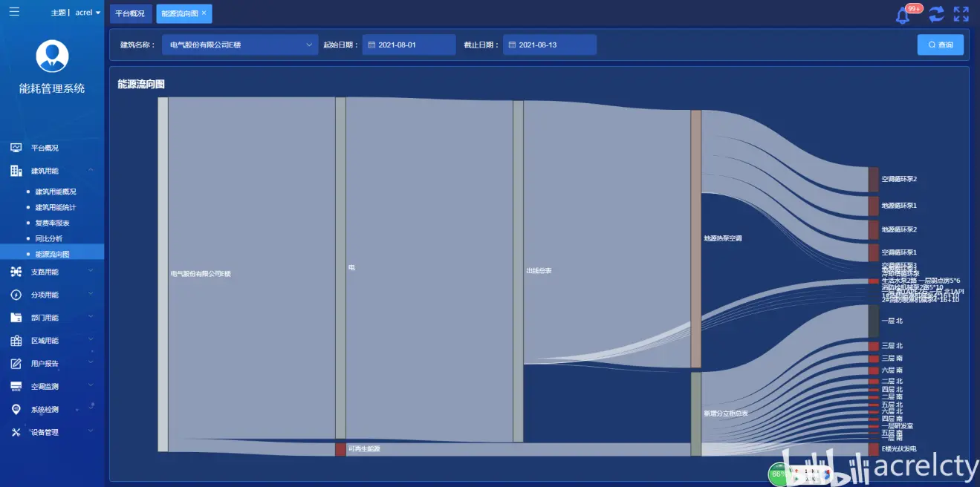Open 平台概况 in the sidebar
The image size is (980, 487).
[52, 148]
